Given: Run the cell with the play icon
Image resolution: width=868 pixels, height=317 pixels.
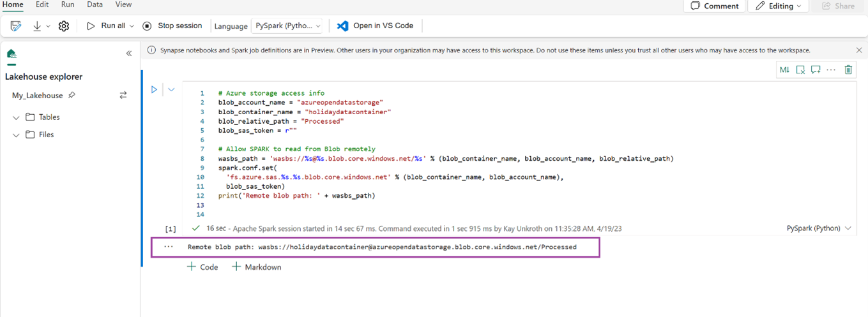Looking at the screenshot, I should (154, 90).
